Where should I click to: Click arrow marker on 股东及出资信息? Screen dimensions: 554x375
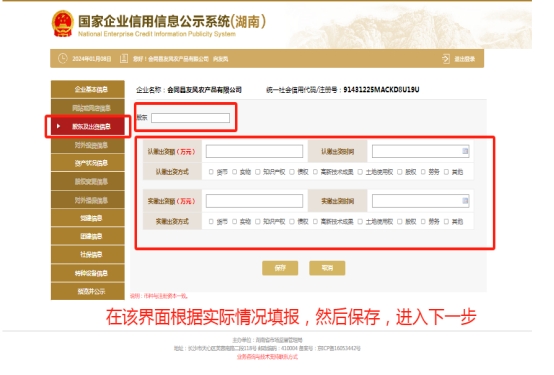click(x=59, y=126)
